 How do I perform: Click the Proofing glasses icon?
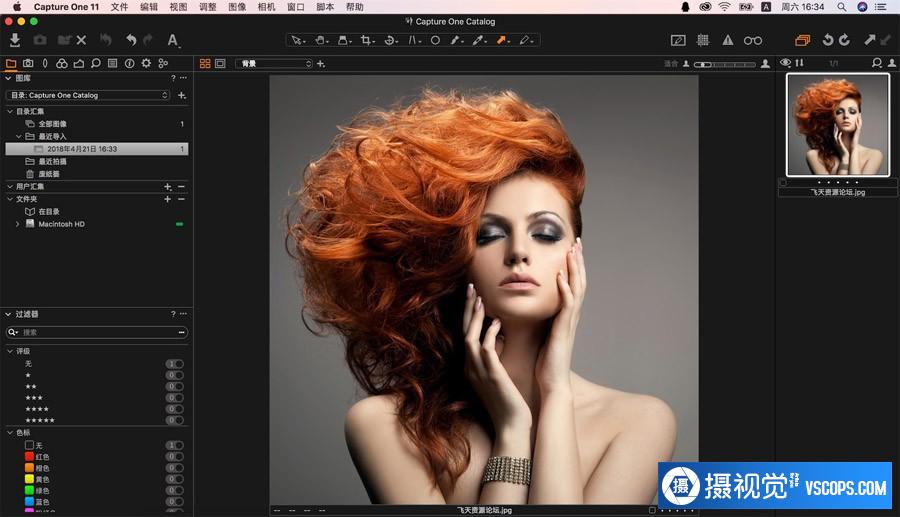click(752, 40)
